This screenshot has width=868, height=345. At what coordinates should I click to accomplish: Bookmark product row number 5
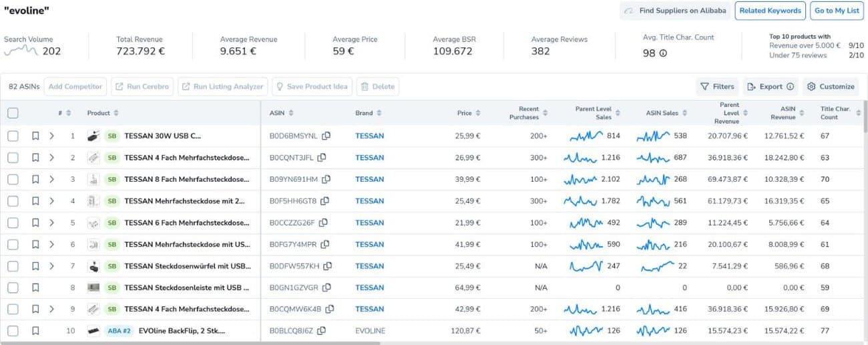35,223
